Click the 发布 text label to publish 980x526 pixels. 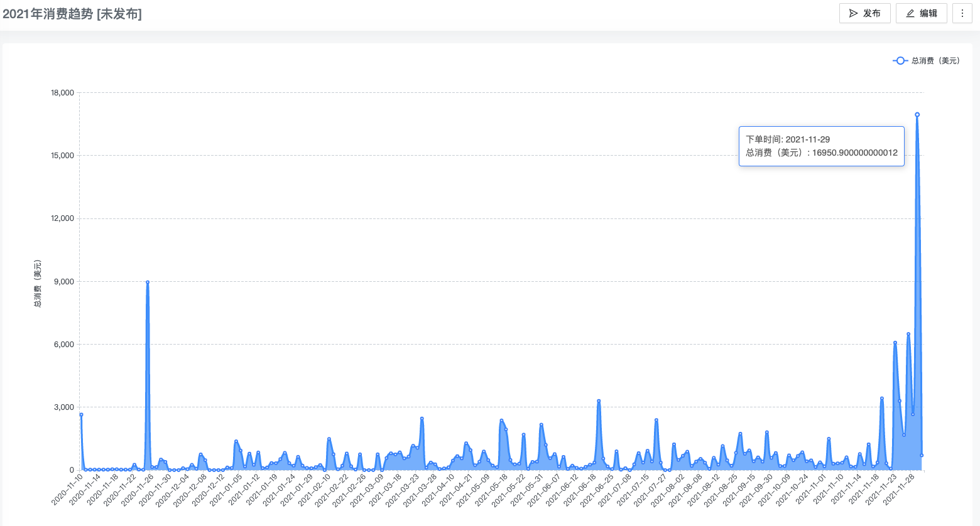871,13
